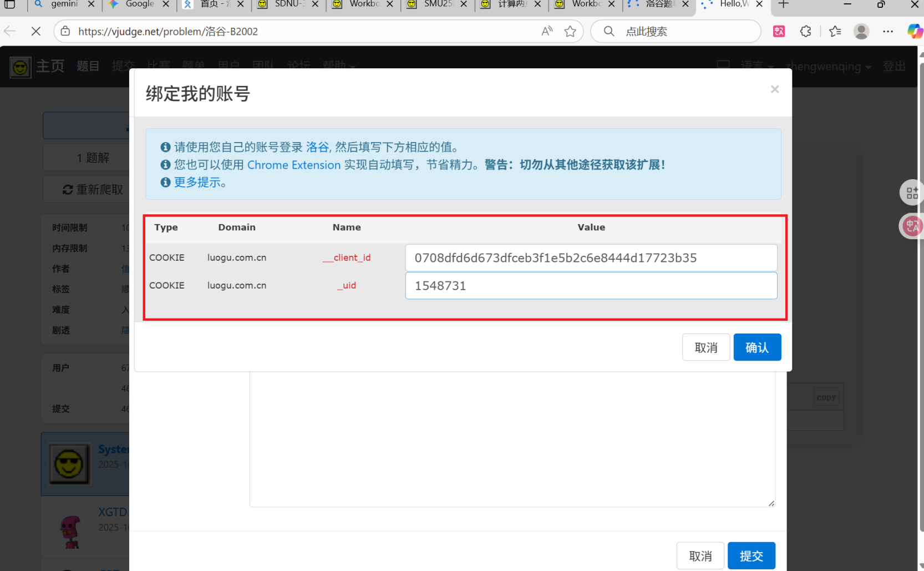Screen dimensions: 924x571
Task: Open the Chrome Extension link
Action: (x=293, y=165)
